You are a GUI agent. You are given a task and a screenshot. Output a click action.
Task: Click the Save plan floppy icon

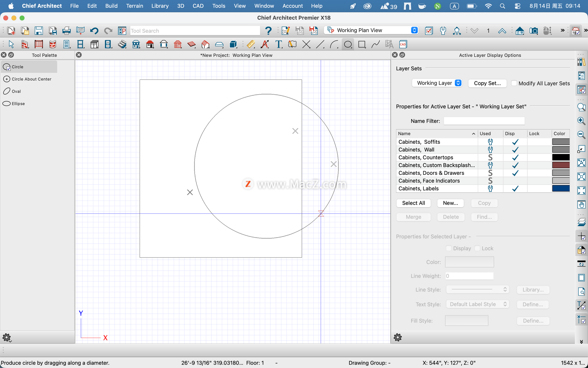tap(39, 31)
